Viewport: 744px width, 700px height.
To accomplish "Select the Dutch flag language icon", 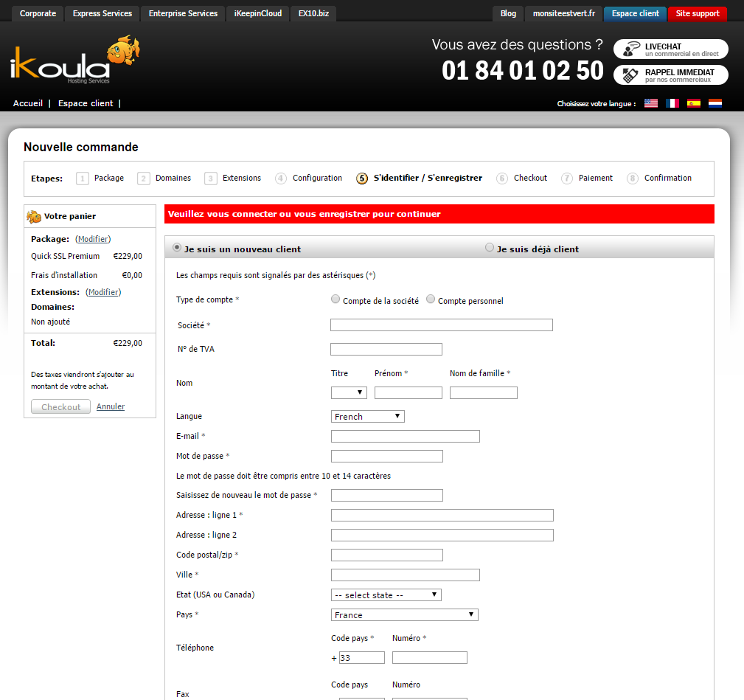I will [715, 103].
